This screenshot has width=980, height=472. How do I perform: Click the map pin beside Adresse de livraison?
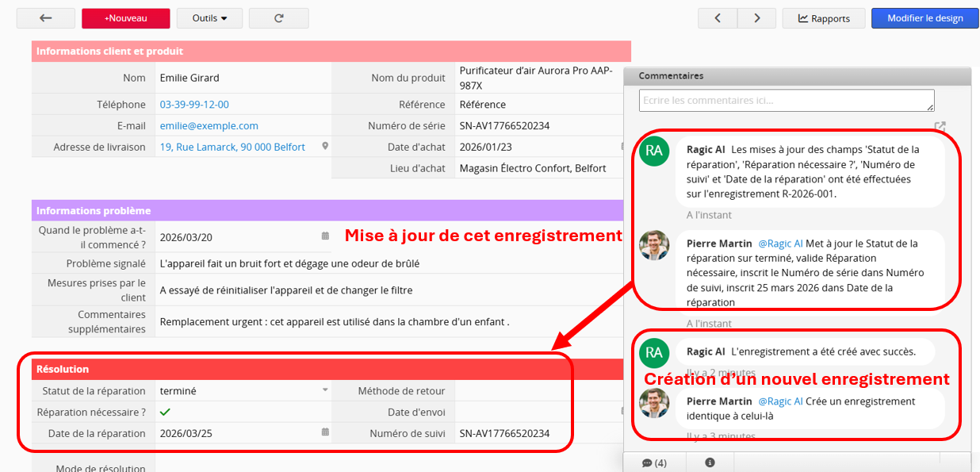coord(325,147)
